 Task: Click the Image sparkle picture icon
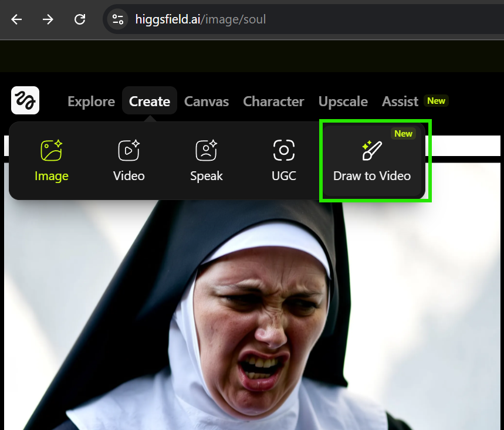coord(52,150)
